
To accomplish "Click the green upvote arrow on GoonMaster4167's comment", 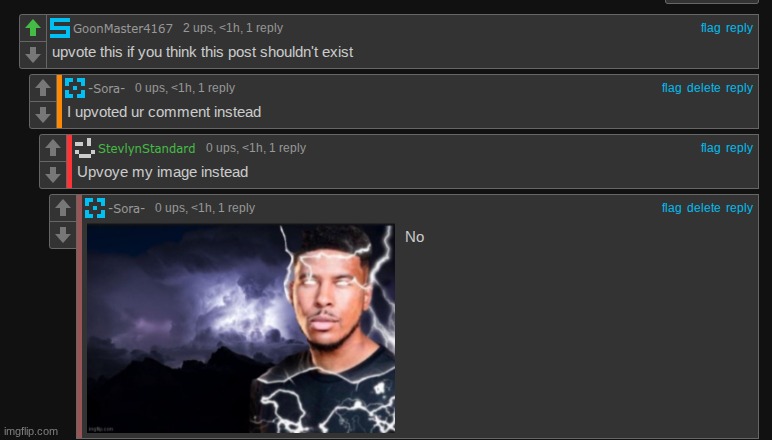I will coord(33,28).
